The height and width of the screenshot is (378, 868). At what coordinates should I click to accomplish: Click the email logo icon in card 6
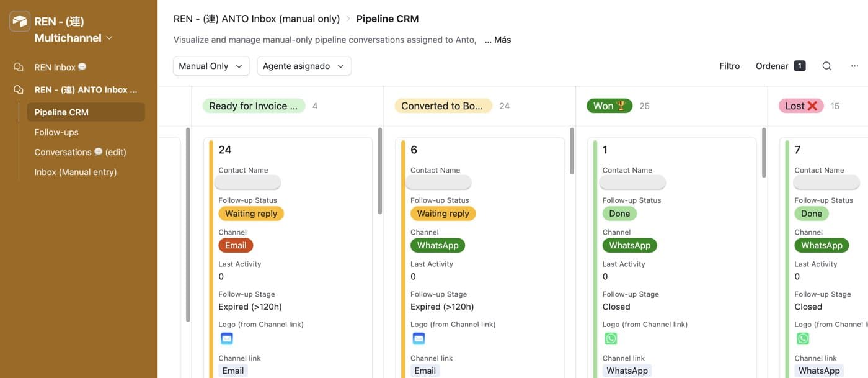click(419, 338)
